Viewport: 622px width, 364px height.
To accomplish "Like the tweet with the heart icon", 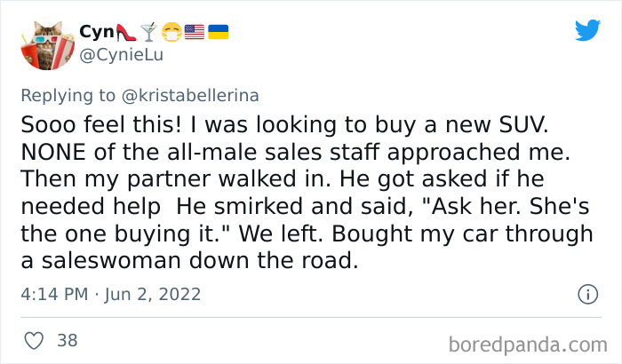I will point(34,339).
